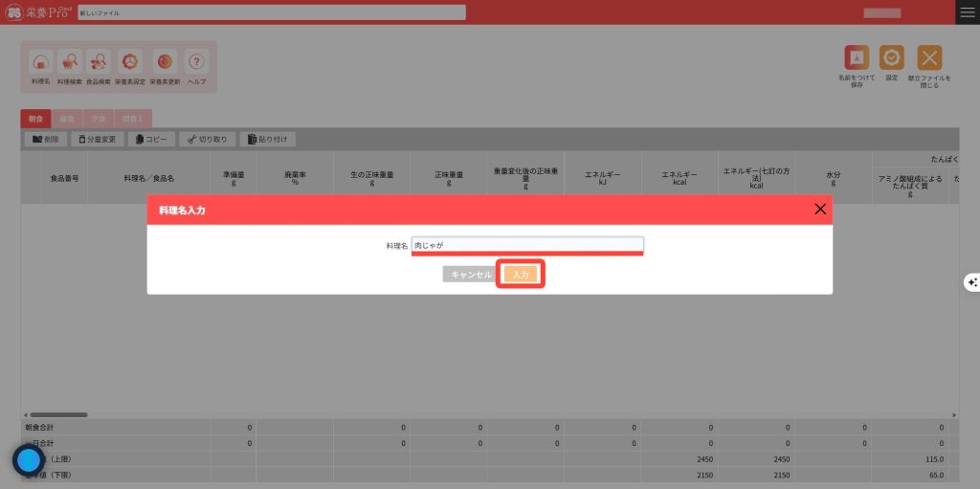This screenshot has height=489, width=980.
Task: Click the 料理名 text input field
Action: [x=527, y=245]
